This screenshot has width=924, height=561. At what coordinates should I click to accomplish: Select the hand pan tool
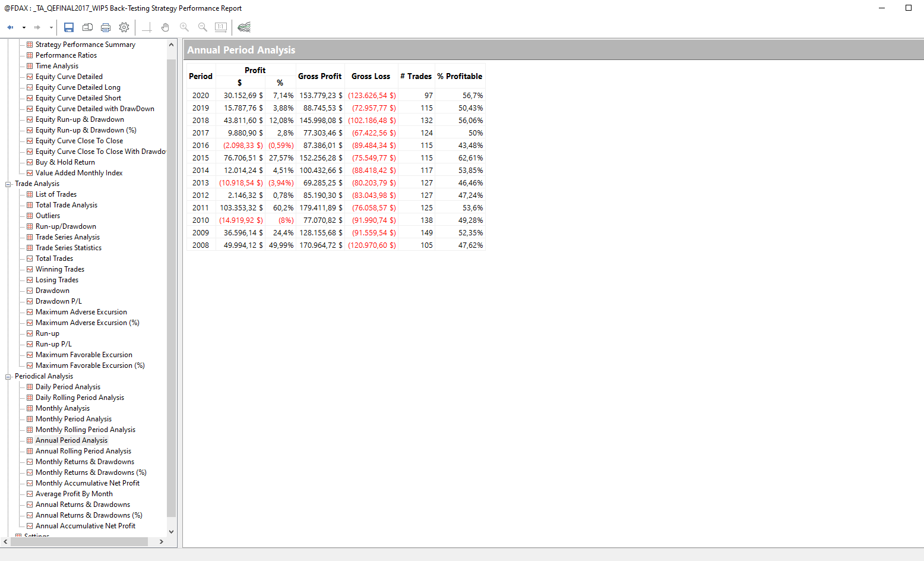point(165,27)
